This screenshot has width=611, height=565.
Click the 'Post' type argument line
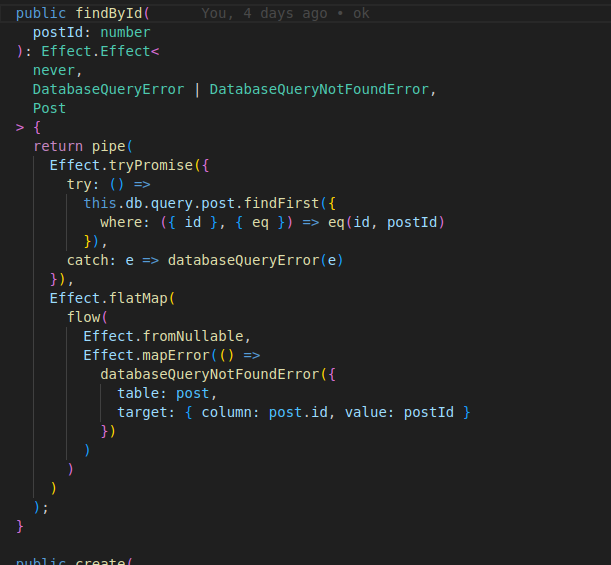pos(49,108)
